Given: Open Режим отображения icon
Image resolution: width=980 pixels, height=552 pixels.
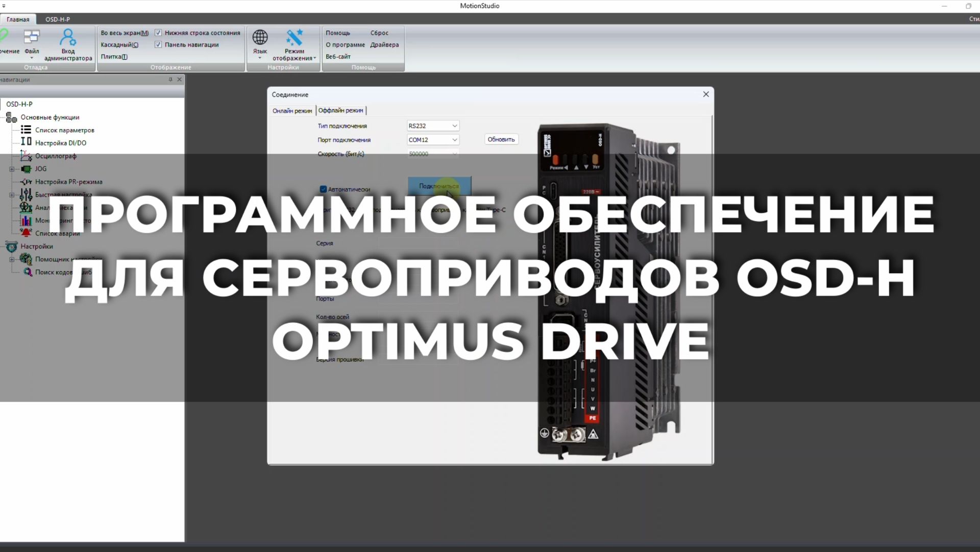Looking at the screenshot, I should pyautogui.click(x=295, y=37).
